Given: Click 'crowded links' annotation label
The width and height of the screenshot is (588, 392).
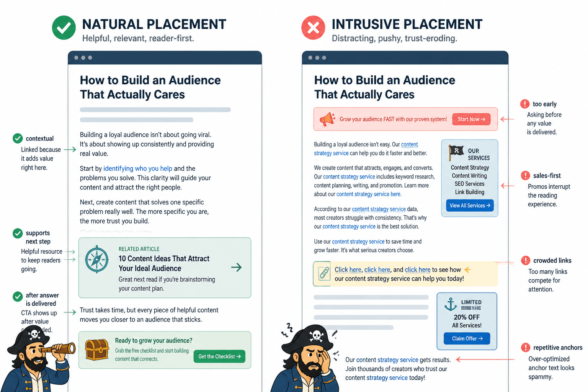Looking at the screenshot, I should pos(552,261).
